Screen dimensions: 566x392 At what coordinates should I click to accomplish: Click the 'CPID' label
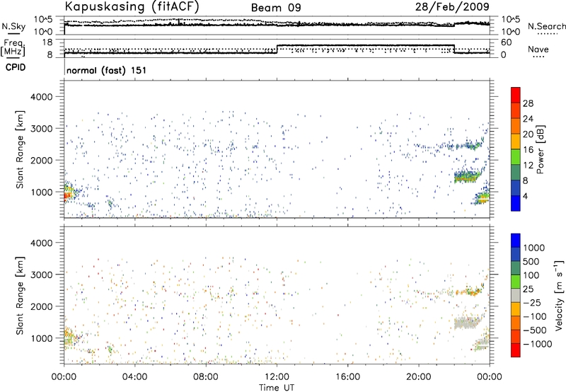pos(16,67)
